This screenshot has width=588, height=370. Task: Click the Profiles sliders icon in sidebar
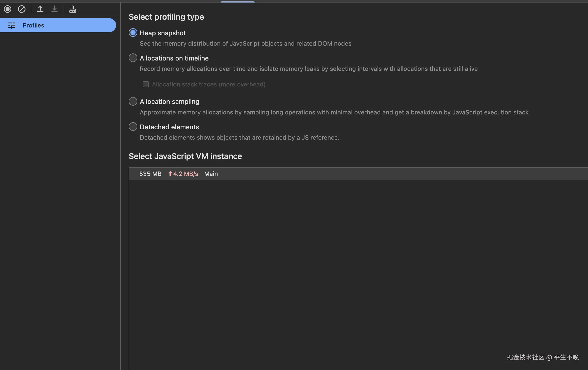pyautogui.click(x=12, y=25)
